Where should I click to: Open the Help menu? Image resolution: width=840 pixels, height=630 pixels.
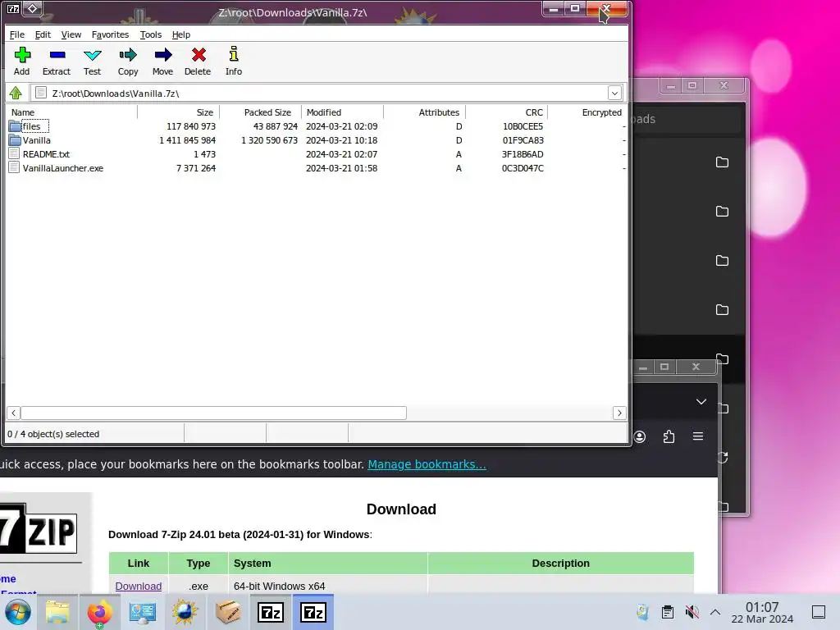click(x=181, y=34)
